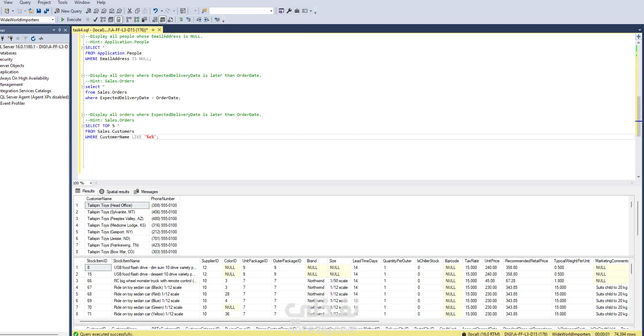Open the Query menu
The height and width of the screenshot is (336, 644).
25,2
